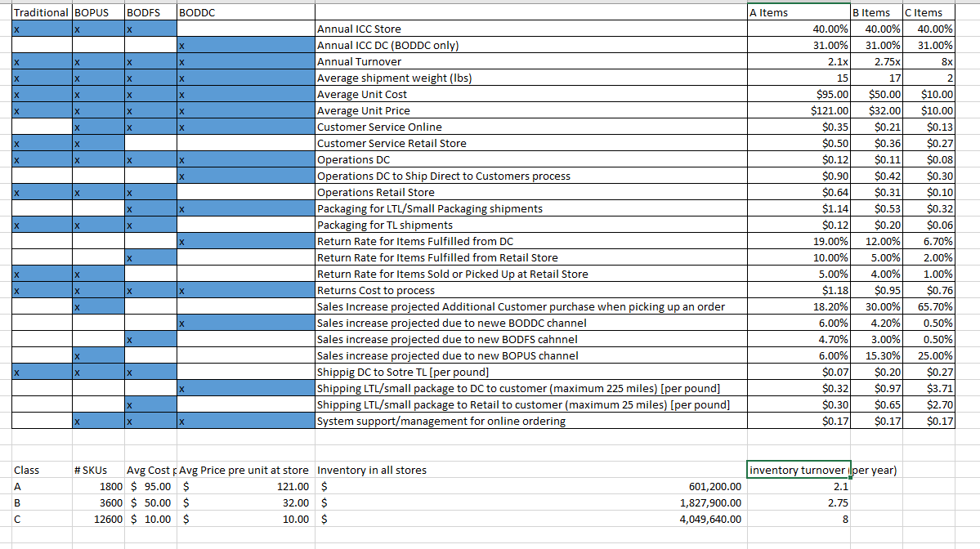Select the 'C Items' header cell
The width and height of the screenshot is (980, 549).
coord(929,12)
